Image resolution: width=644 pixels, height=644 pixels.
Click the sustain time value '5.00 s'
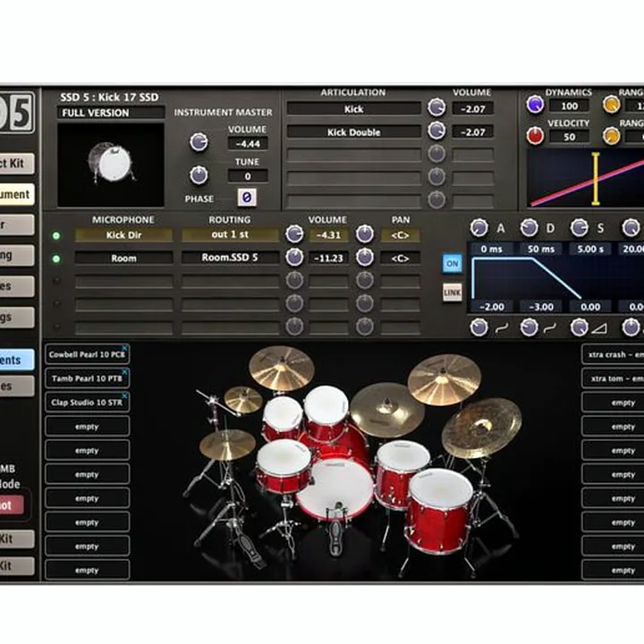tap(590, 249)
